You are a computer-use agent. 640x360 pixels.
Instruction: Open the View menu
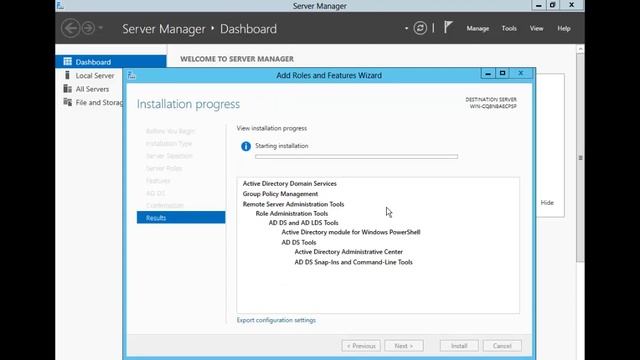click(x=536, y=29)
